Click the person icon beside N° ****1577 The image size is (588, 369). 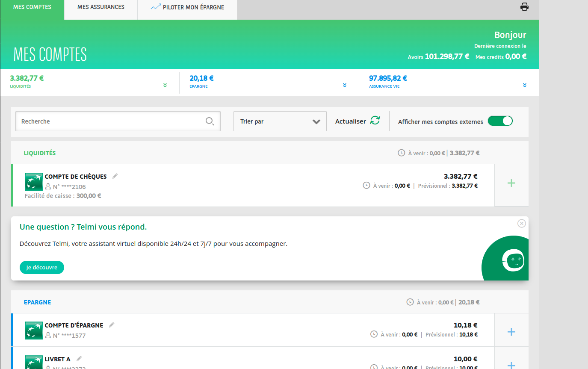click(48, 335)
